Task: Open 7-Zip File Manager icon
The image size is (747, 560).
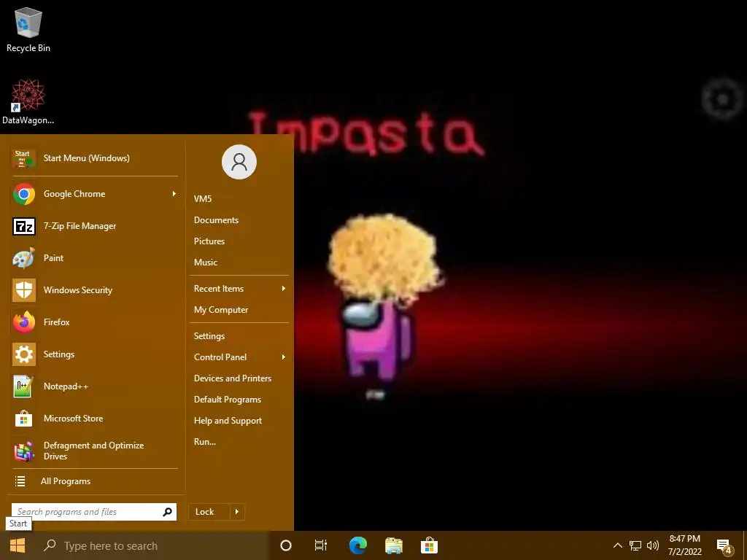Action: [x=24, y=226]
